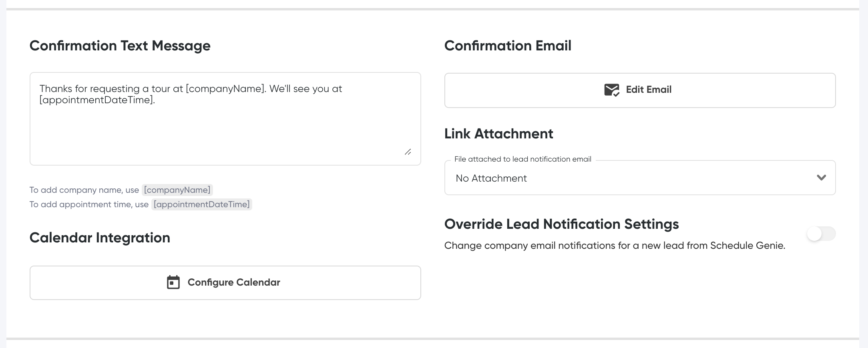Click the Override Lead Notification Settings heading
Viewport: 868px width, 348px height.
(x=561, y=224)
